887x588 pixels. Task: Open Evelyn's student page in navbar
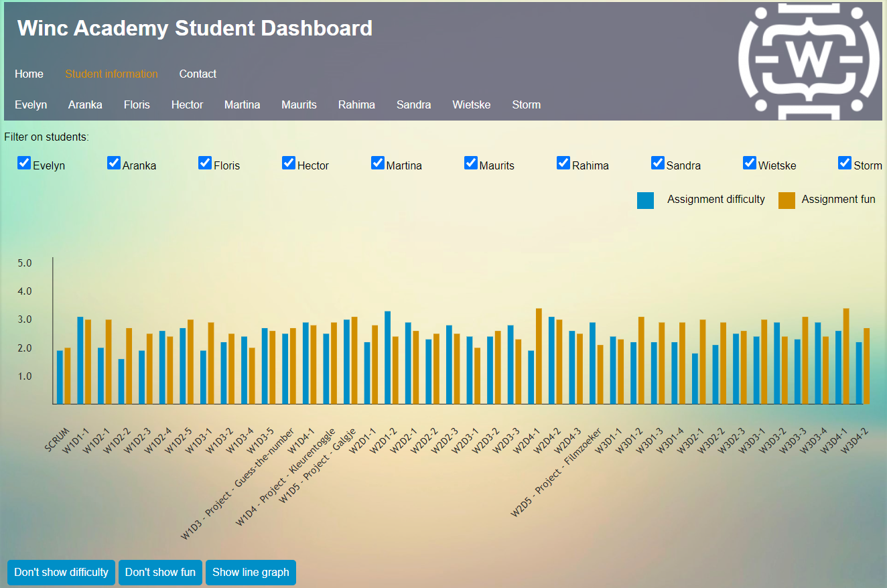pos(31,104)
